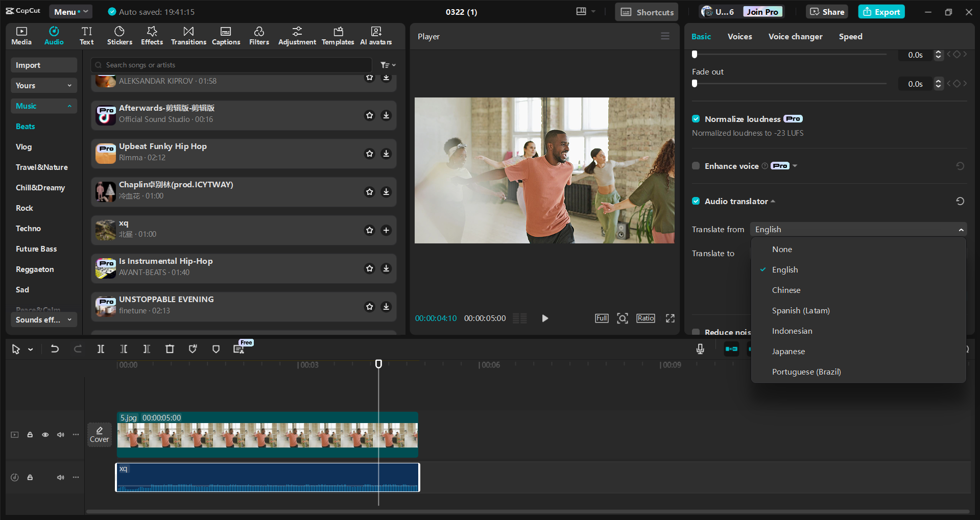The image size is (980, 520).
Task: Hide the video track with eye icon
Action: click(x=45, y=435)
